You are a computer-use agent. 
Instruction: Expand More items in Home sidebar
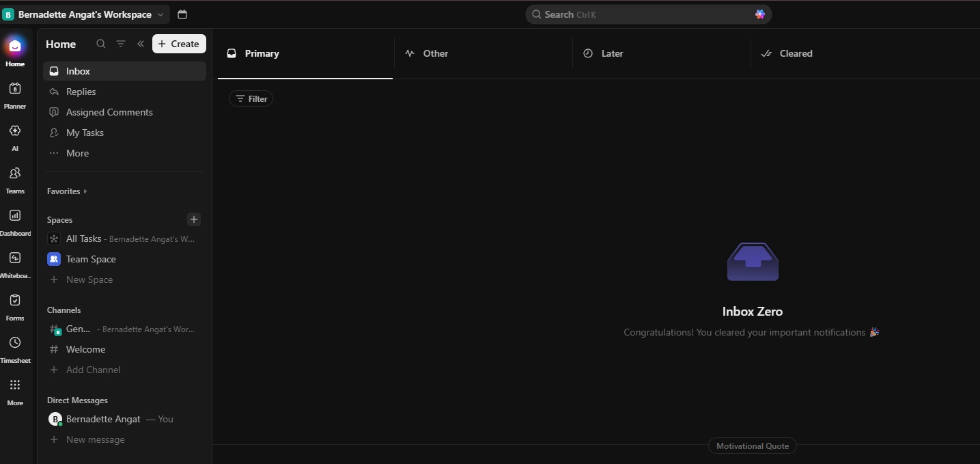(x=77, y=153)
